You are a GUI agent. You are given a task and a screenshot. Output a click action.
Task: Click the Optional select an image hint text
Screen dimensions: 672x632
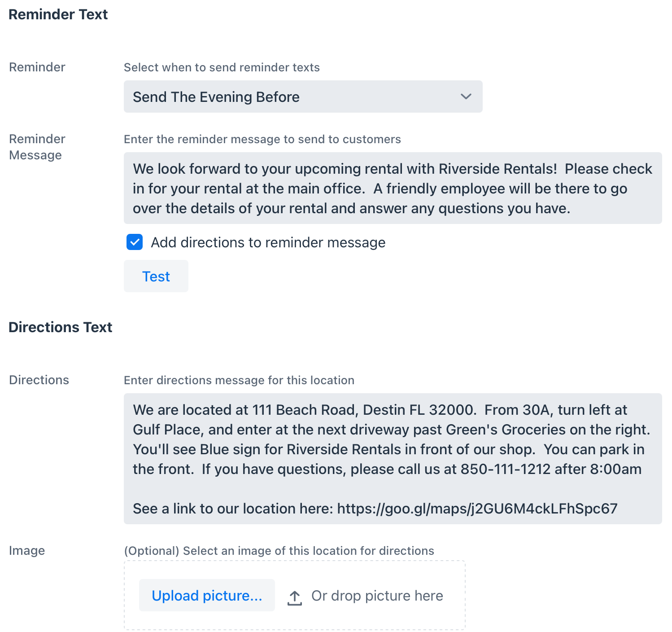click(279, 551)
